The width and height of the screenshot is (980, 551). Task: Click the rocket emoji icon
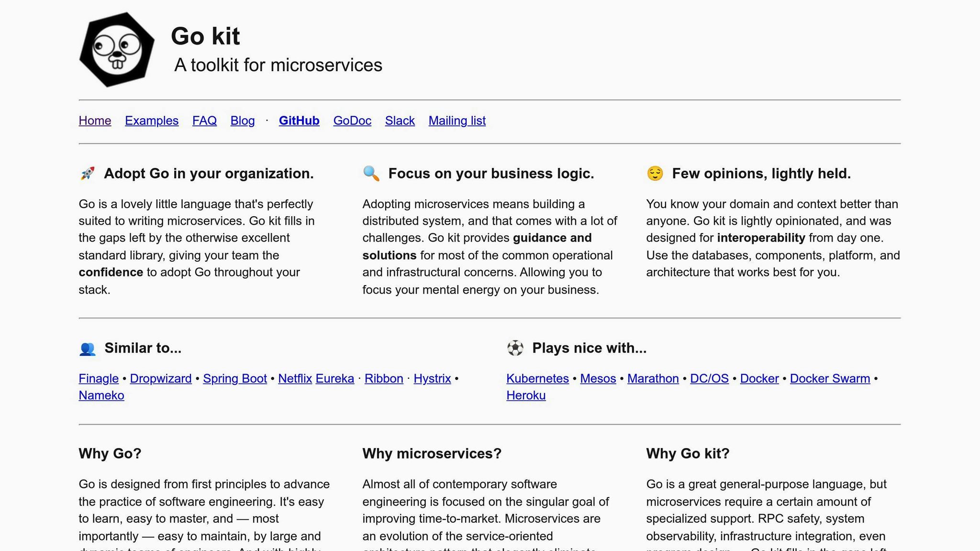(x=87, y=173)
